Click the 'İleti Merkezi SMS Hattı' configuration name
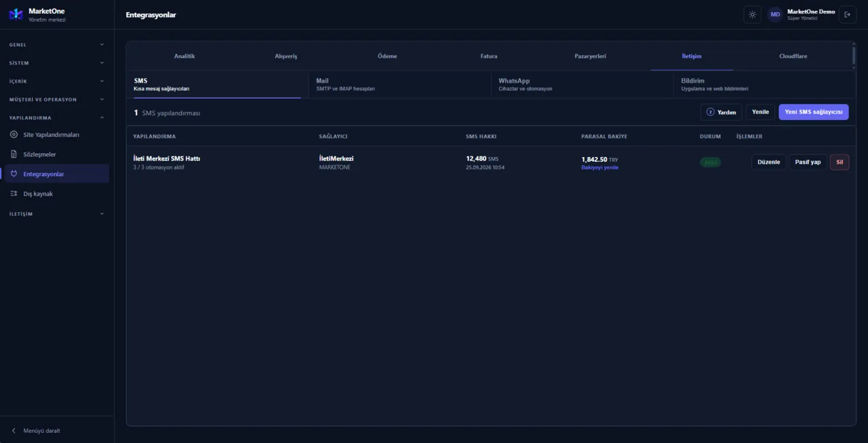The height and width of the screenshot is (443, 868). click(167, 159)
